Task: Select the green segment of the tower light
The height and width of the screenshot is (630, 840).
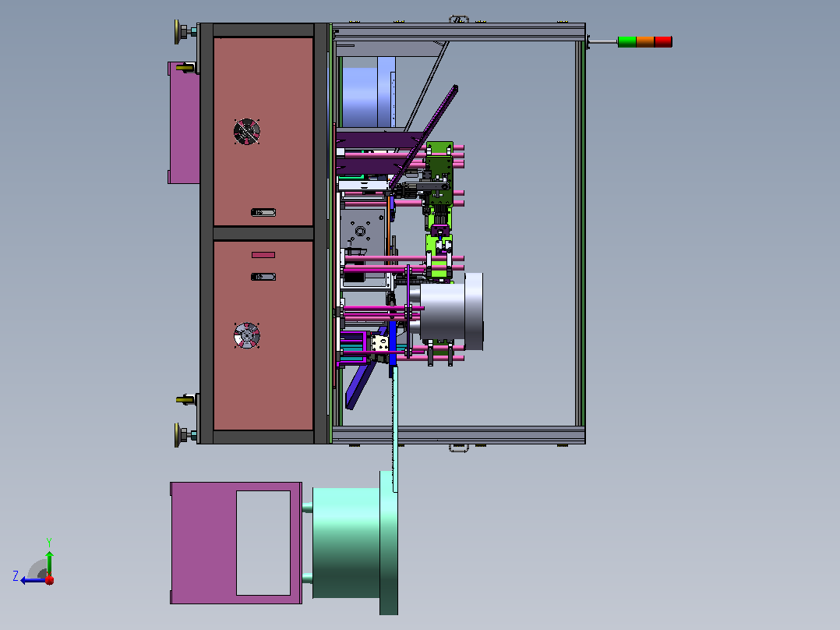Action: (x=626, y=42)
